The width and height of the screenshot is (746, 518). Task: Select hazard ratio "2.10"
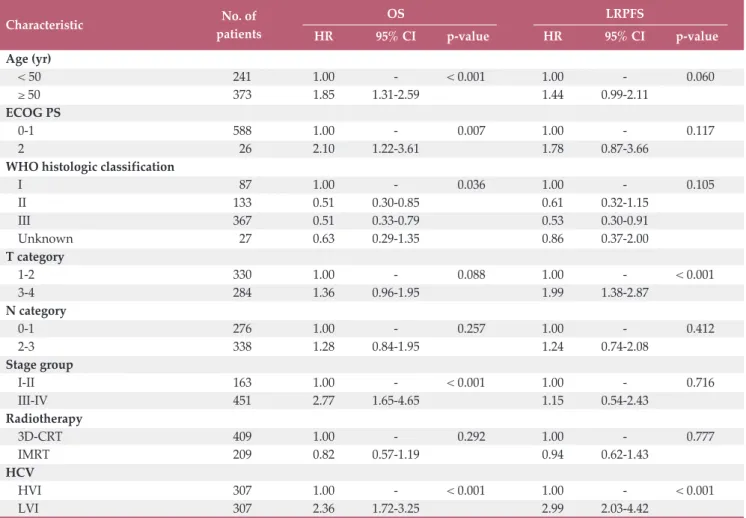point(324,149)
